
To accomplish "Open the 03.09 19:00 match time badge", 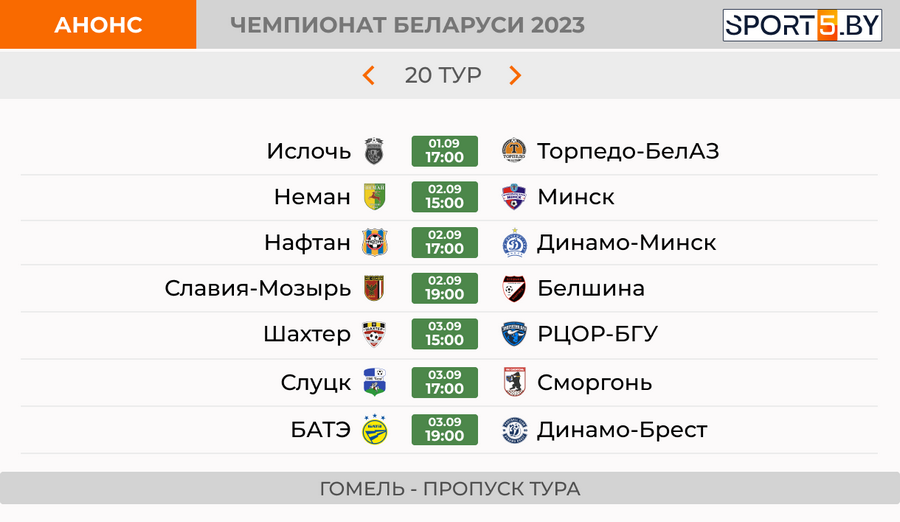I will [444, 430].
